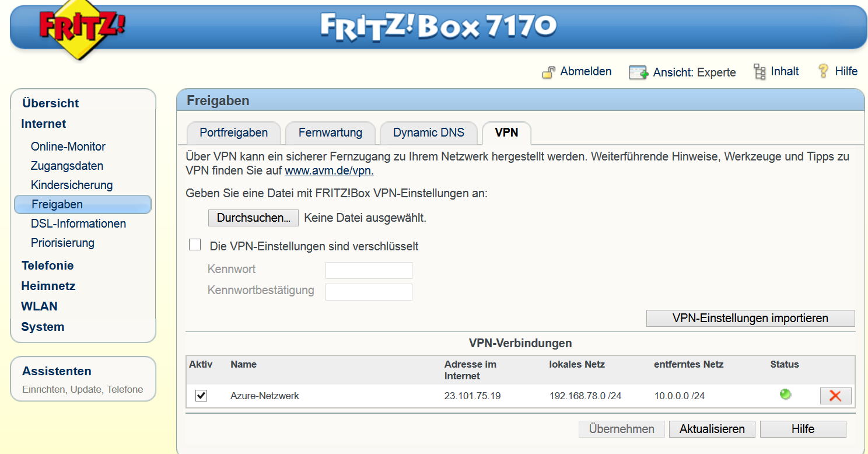Click the Übernehmen button
Screen dimensions: 868x454
pyautogui.click(x=621, y=429)
